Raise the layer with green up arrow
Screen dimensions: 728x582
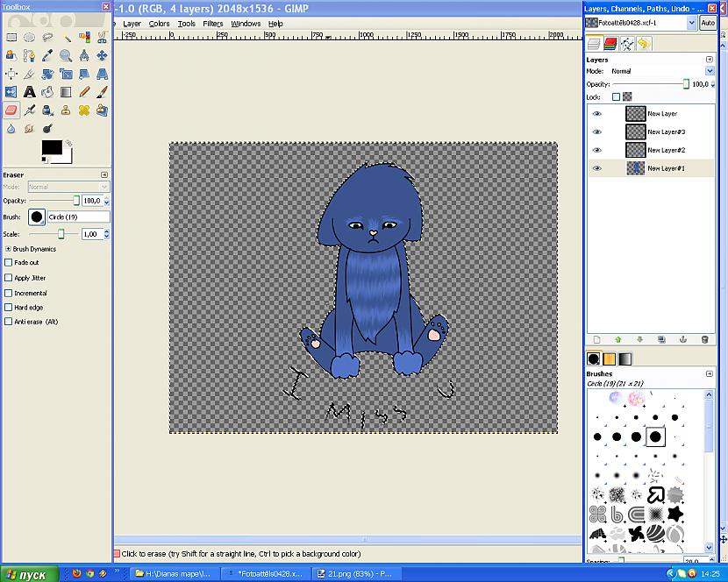click(x=618, y=340)
